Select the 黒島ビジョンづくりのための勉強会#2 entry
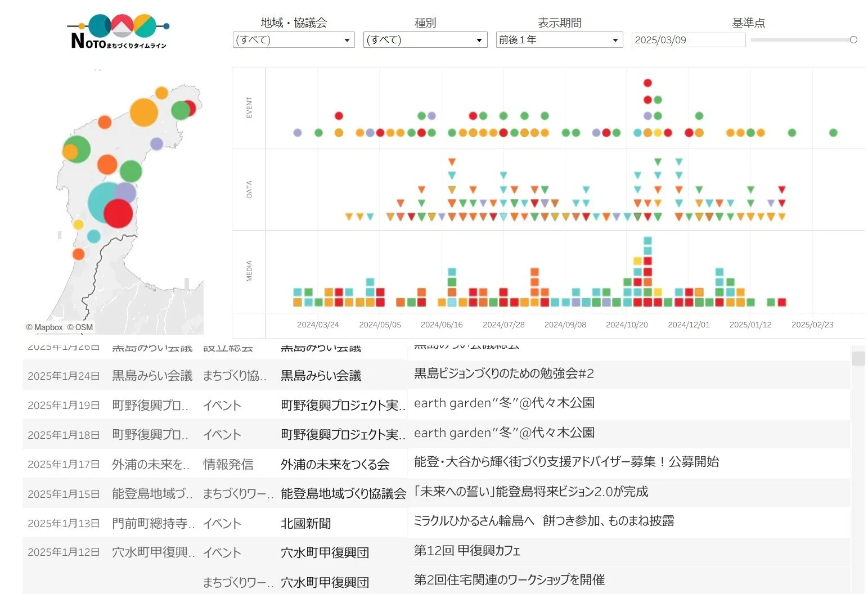868x594 pixels. pyautogui.click(x=503, y=373)
